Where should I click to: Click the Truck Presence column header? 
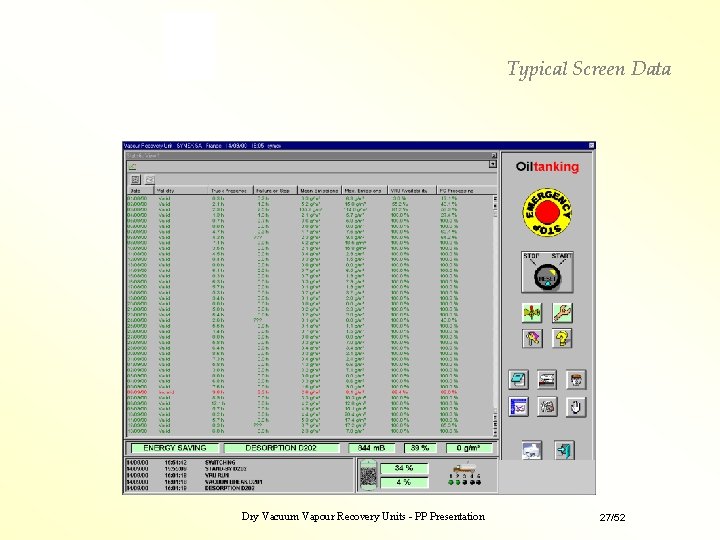click(x=231, y=191)
